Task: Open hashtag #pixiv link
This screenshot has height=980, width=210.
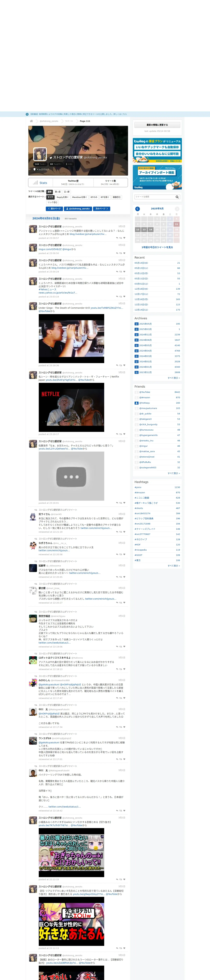Action: coord(138,487)
